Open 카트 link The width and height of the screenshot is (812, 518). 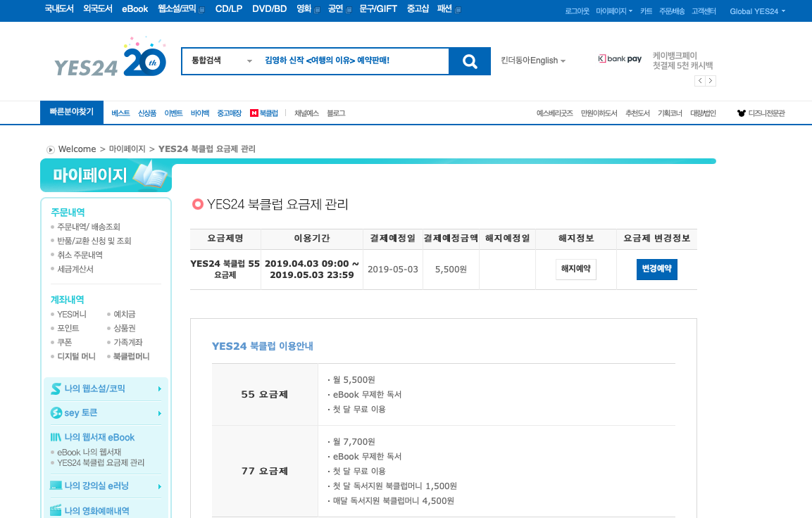click(647, 11)
